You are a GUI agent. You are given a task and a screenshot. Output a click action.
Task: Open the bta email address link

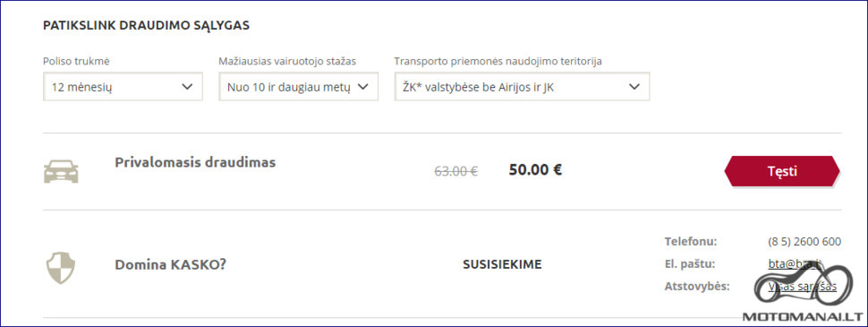[x=795, y=263]
